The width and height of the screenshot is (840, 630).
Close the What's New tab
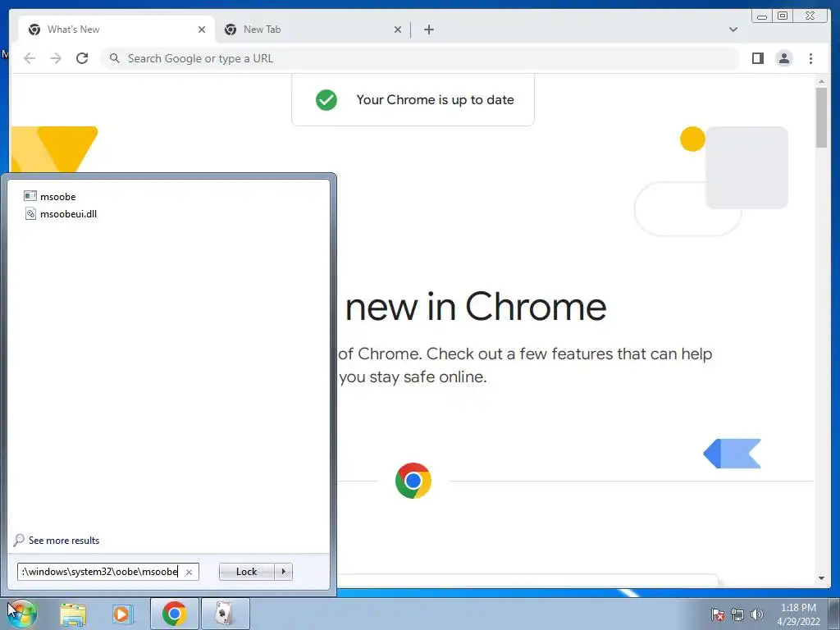[x=202, y=30]
